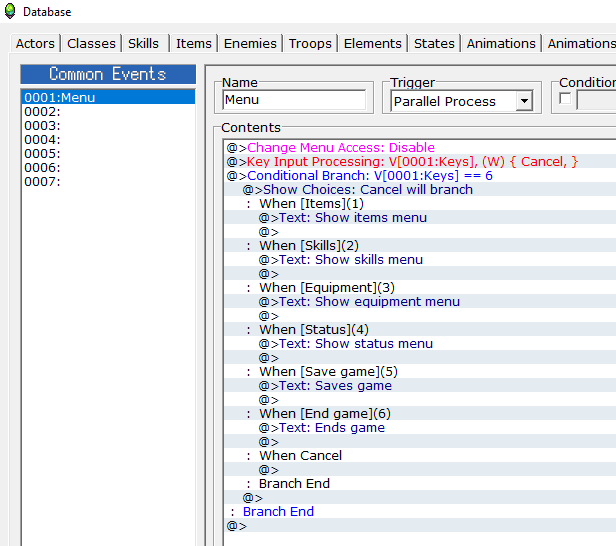This screenshot has height=546, width=616.
Task: Click the Trigger dropdown arrow button
Action: pyautogui.click(x=524, y=101)
